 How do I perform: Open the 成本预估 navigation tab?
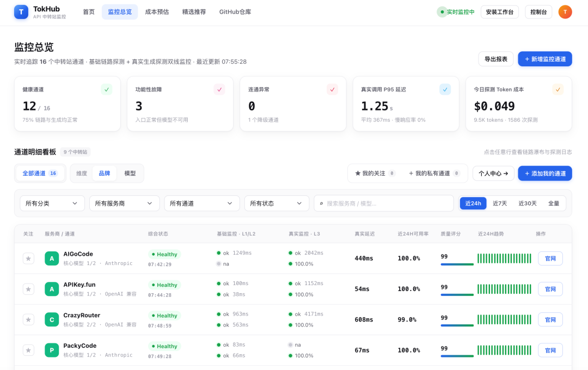(157, 12)
